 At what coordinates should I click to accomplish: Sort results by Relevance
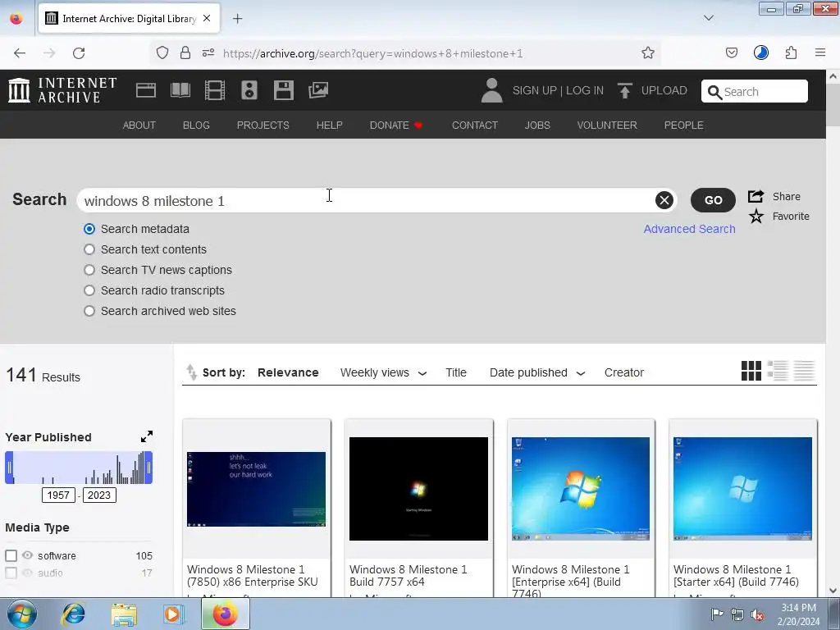click(x=288, y=372)
